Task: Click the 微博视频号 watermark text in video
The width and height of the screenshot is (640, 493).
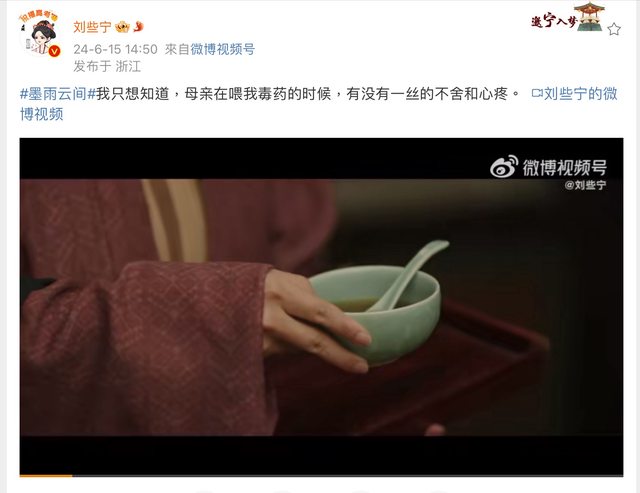Action: click(564, 167)
